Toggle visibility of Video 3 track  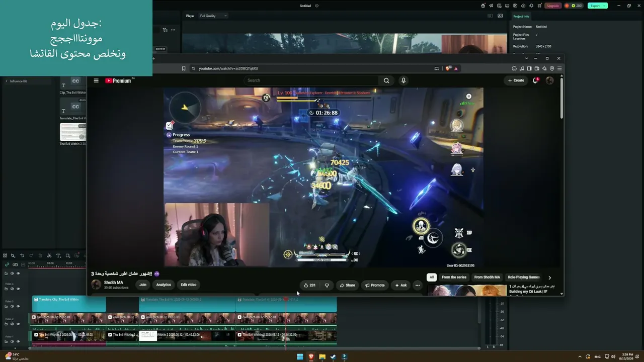[18, 306]
